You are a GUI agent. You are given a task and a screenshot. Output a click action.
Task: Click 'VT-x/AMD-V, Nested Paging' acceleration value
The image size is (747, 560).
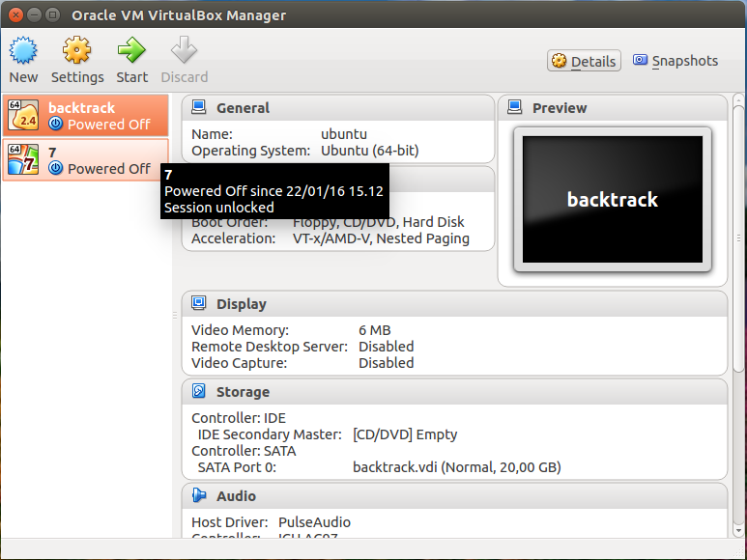point(381,238)
